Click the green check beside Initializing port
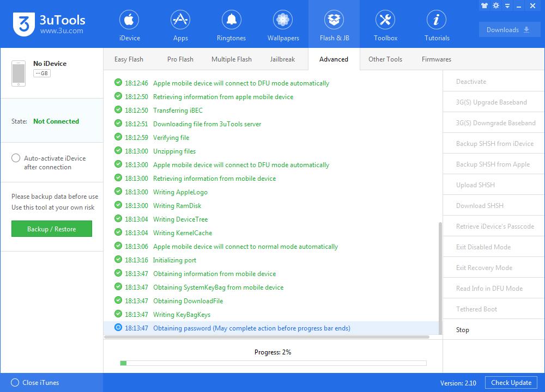The width and height of the screenshot is (545, 392). [x=118, y=259]
